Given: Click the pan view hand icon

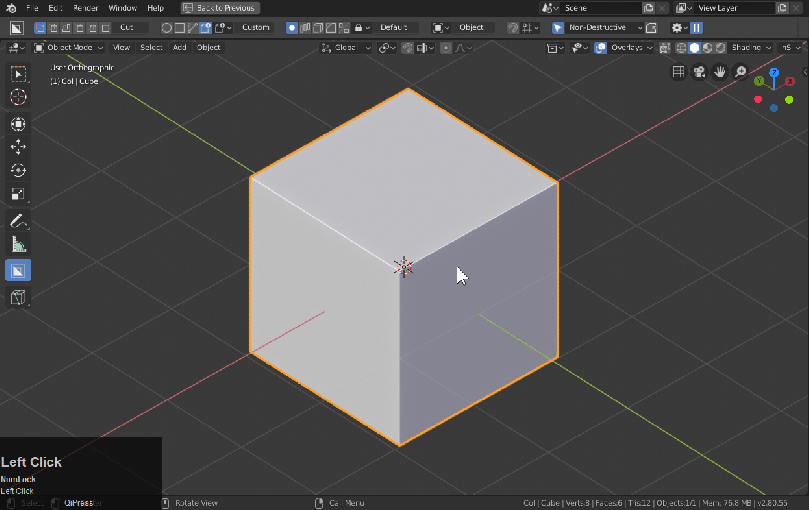Looking at the screenshot, I should pyautogui.click(x=720, y=72).
